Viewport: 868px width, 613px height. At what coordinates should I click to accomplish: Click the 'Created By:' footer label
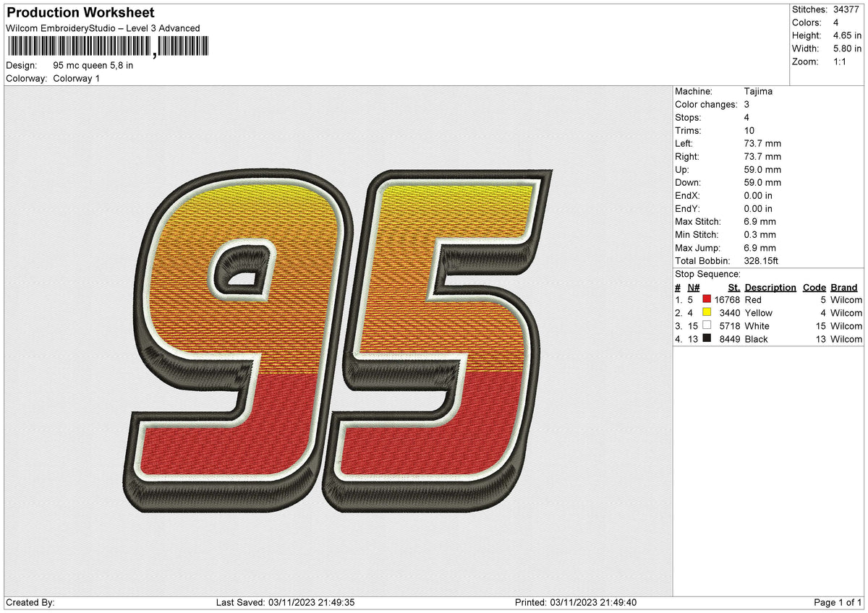pyautogui.click(x=30, y=602)
